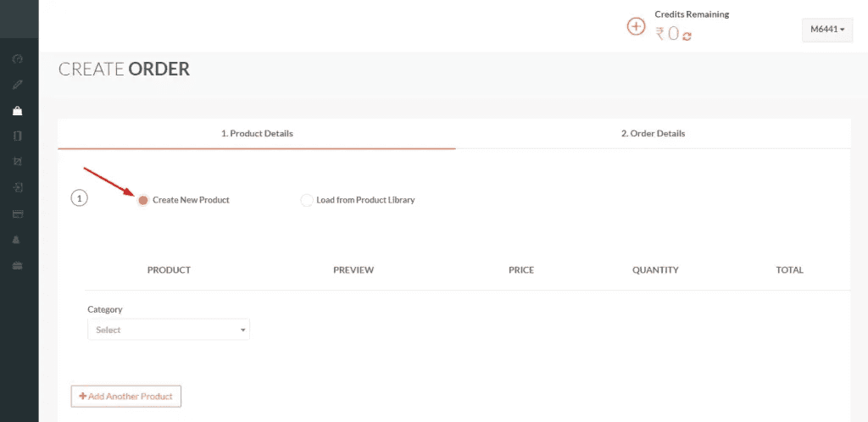Viewport: 868px width, 422px height.
Task: Expand the M6441 account menu
Action: 827,30
